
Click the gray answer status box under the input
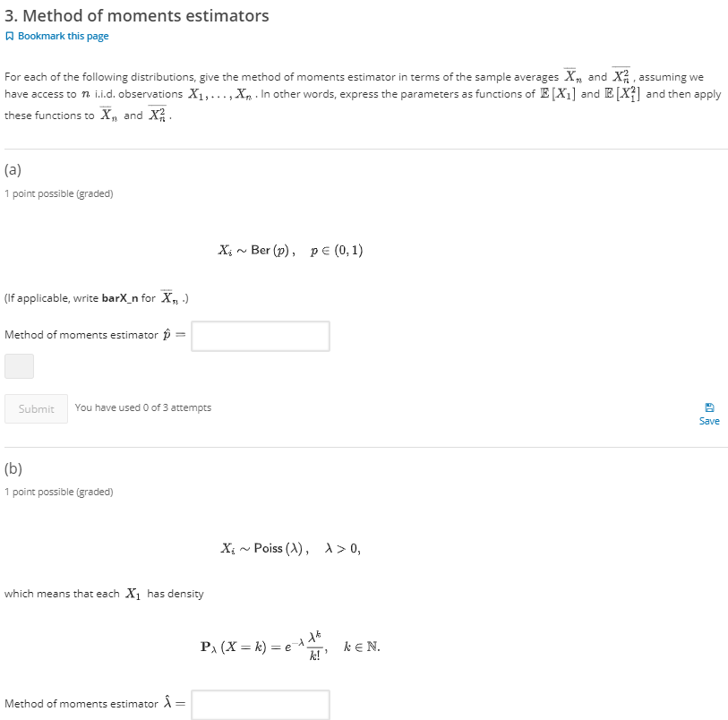[x=19, y=366]
